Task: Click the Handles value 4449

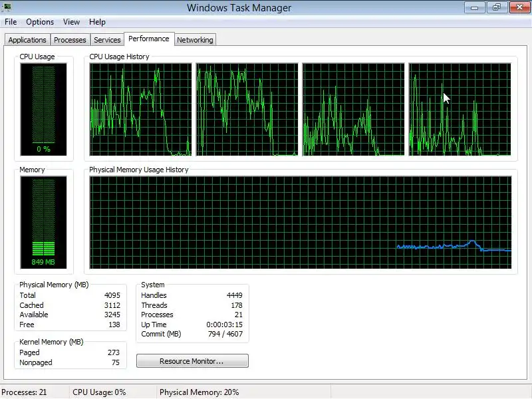Action: [x=235, y=295]
